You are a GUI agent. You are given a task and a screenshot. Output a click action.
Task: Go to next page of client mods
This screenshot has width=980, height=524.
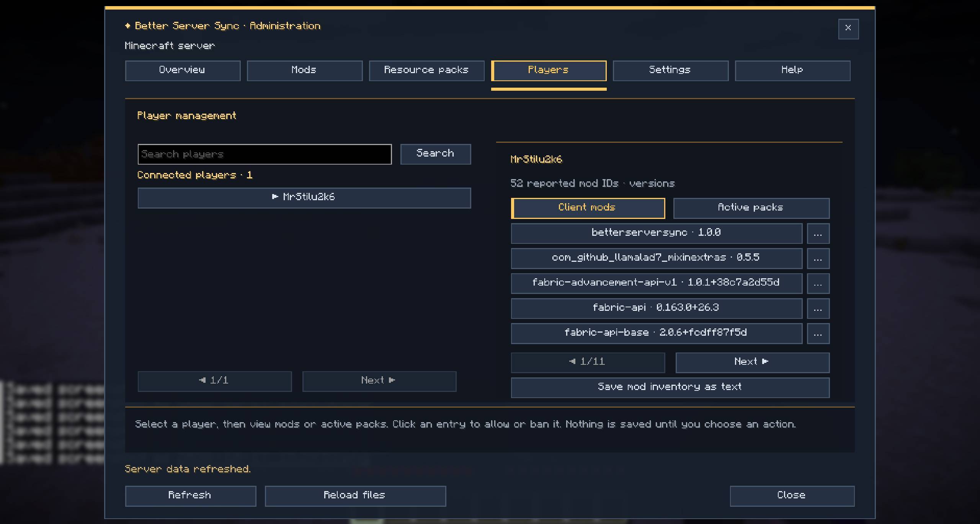(752, 362)
